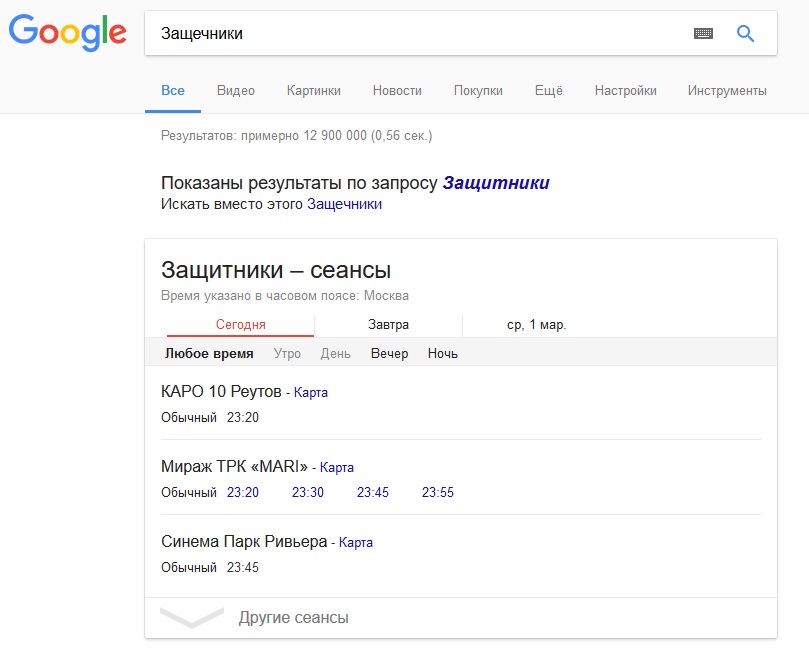
Task: Search instead for original Защечники link
Action: [x=344, y=205]
